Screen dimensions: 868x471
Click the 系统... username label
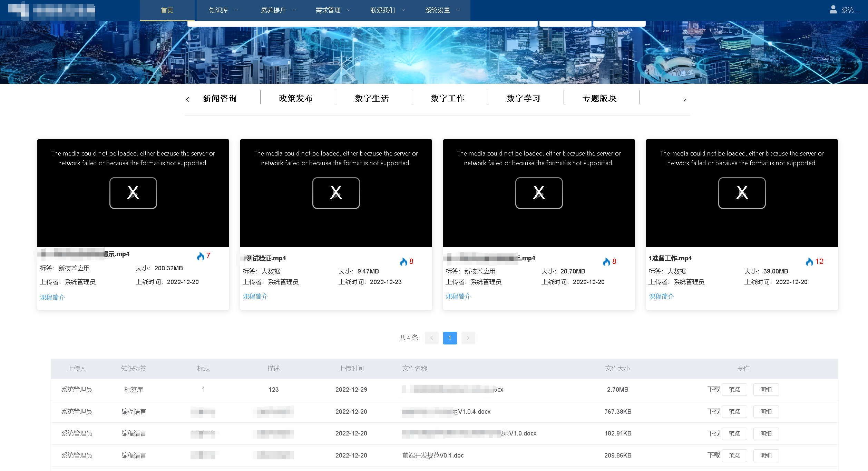[850, 10]
